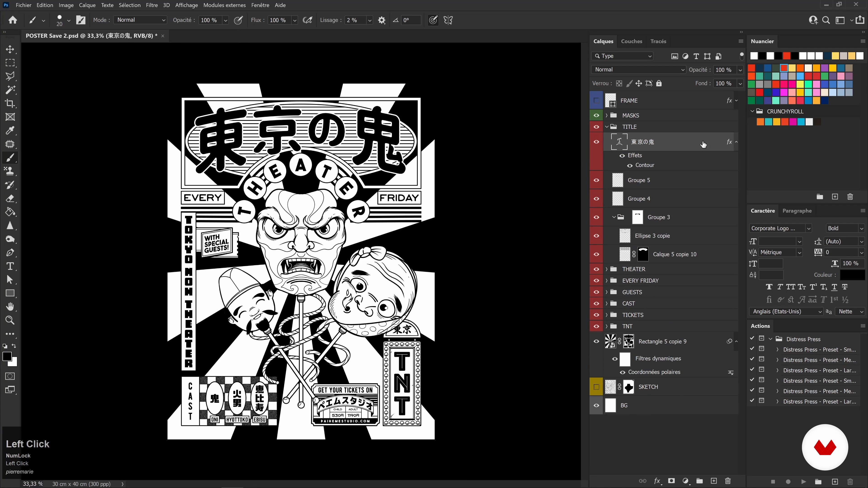
Task: Select the Magic Wand tool
Action: (10, 90)
